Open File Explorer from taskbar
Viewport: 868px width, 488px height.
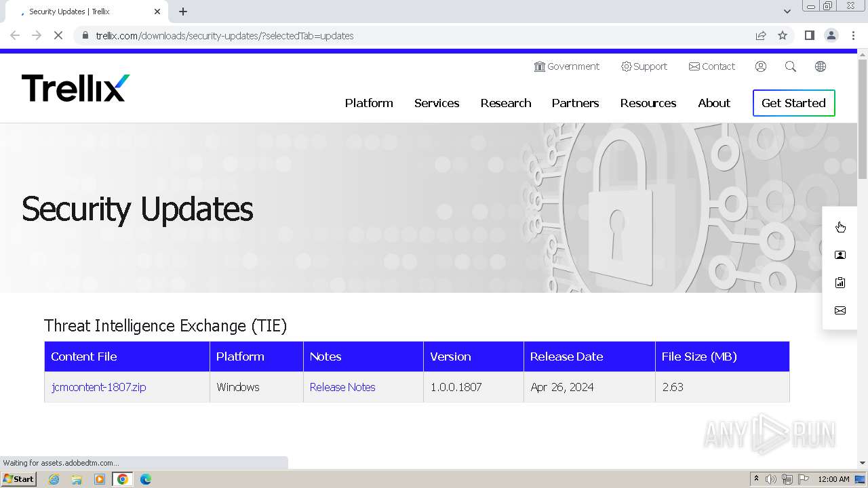click(x=77, y=479)
